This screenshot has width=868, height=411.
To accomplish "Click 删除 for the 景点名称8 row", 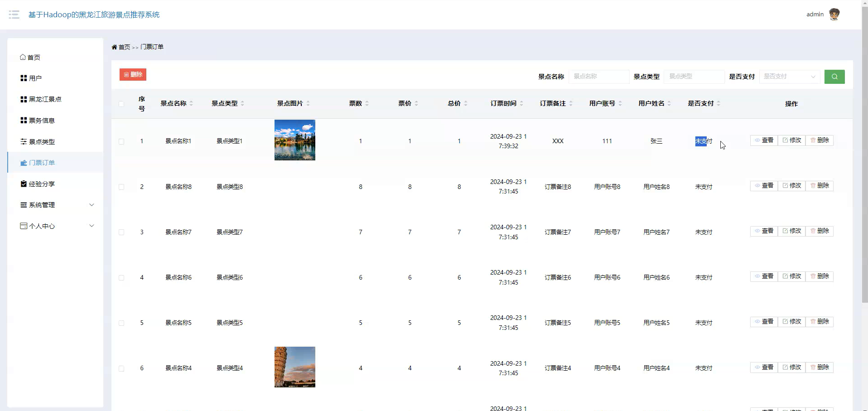I will [820, 186].
